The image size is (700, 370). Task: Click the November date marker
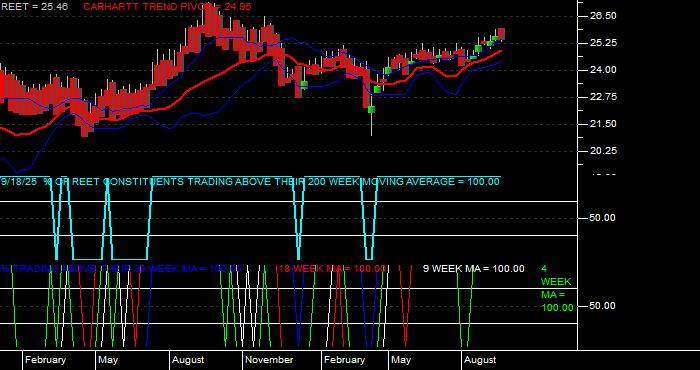click(270, 360)
